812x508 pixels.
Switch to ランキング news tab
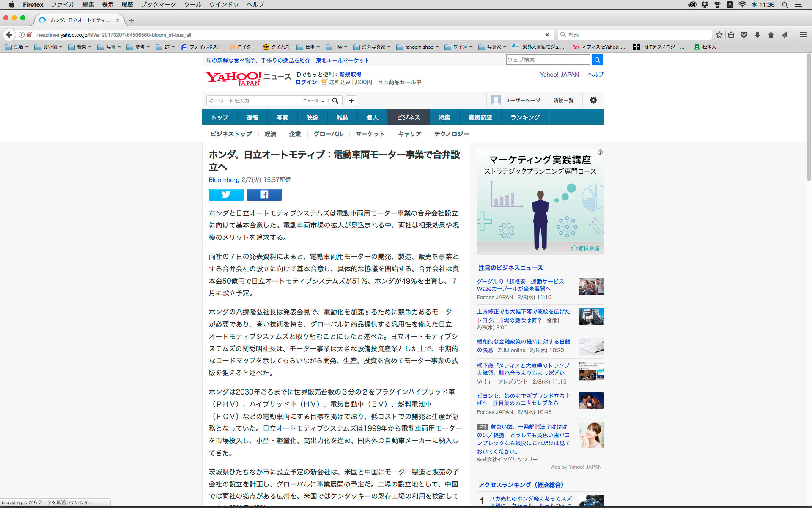pos(525,117)
